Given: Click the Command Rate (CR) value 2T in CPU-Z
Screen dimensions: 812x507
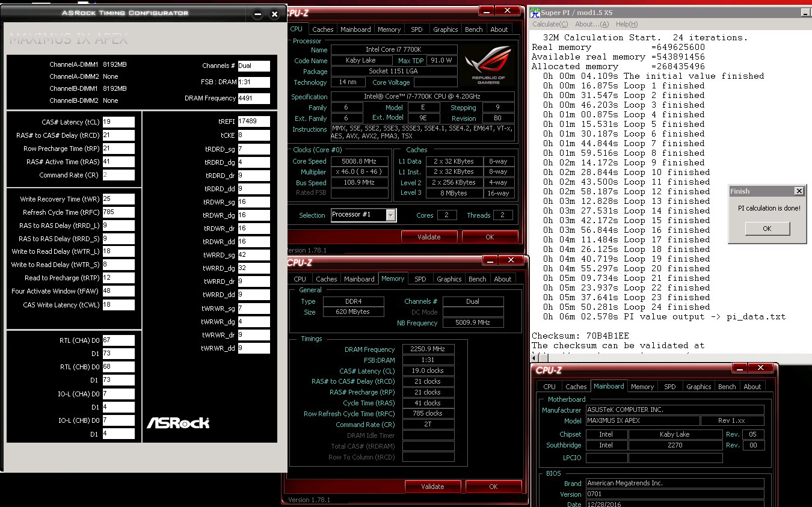Looking at the screenshot, I should pyautogui.click(x=428, y=424).
